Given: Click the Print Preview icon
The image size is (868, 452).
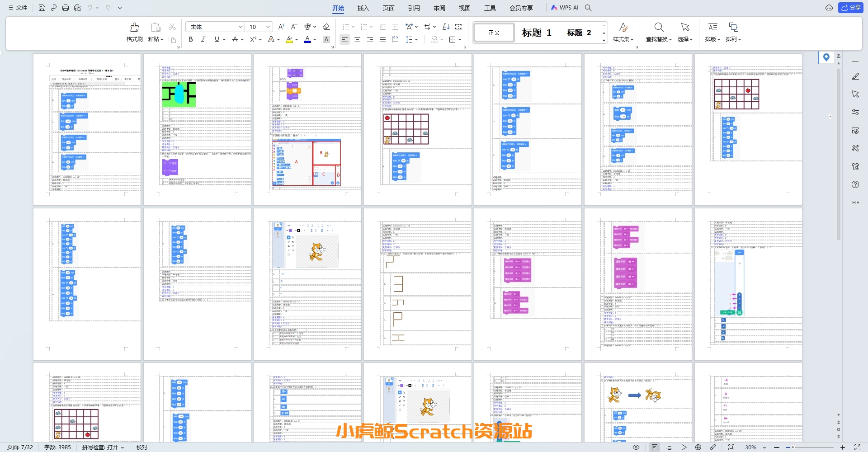Looking at the screenshot, I should [x=77, y=8].
